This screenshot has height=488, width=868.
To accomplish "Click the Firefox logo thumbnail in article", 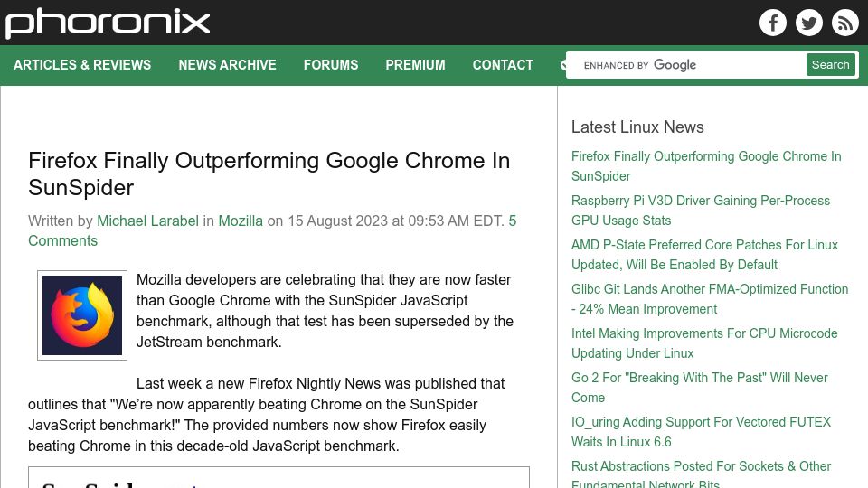I will 82,315.
